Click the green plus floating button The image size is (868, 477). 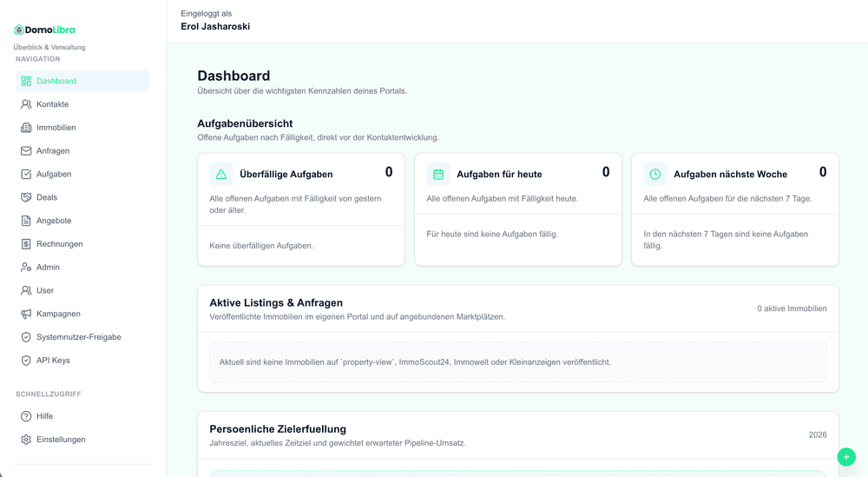[x=846, y=457]
